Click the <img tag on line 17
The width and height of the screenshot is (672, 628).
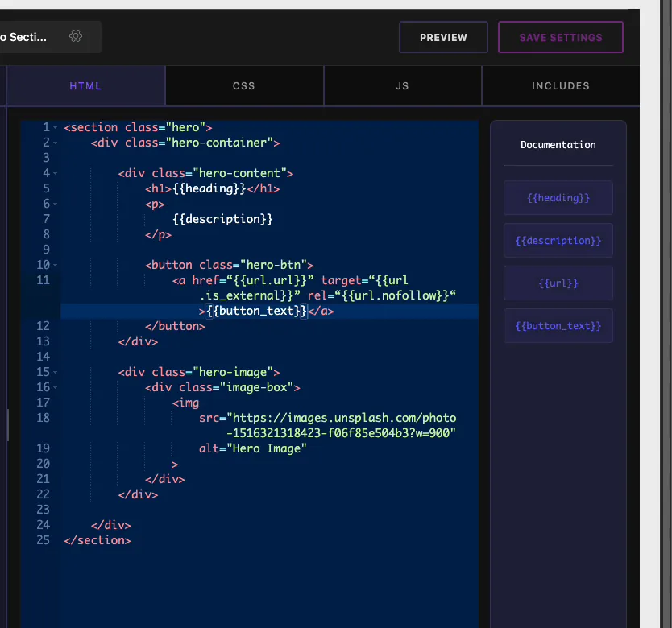[185, 403]
